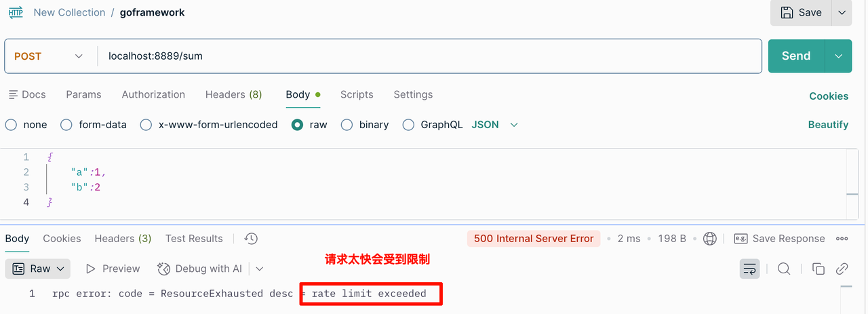Click the URL field localhost:8889/sum
The width and height of the screenshot is (868, 314).
click(x=430, y=56)
